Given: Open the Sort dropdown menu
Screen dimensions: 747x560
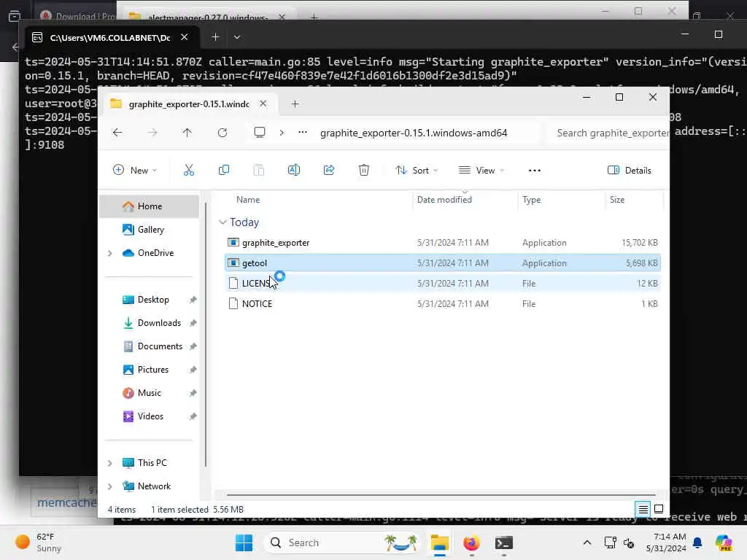Looking at the screenshot, I should [417, 170].
